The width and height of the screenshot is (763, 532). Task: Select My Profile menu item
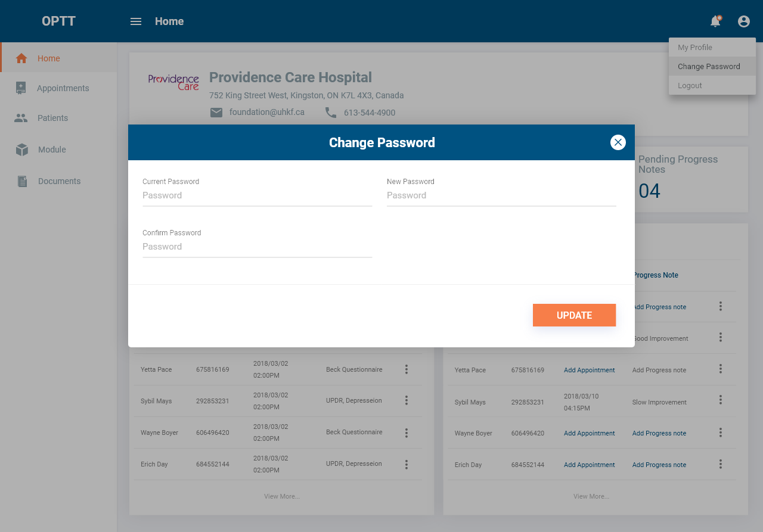[x=695, y=48]
